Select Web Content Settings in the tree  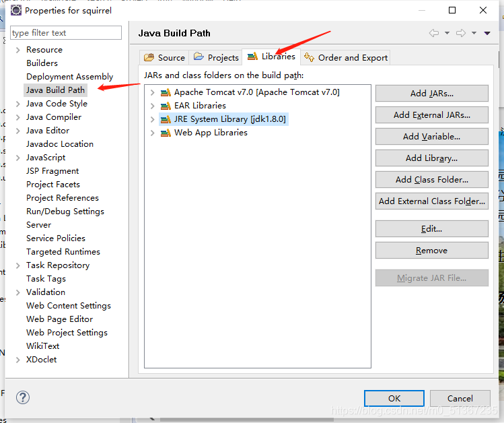[x=69, y=306]
